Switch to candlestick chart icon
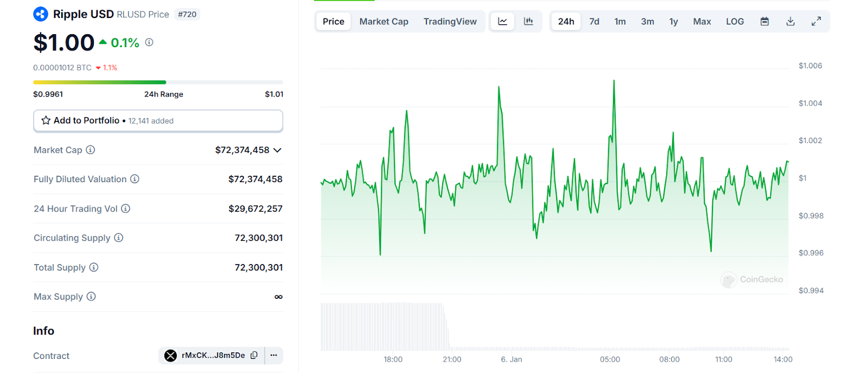The width and height of the screenshot is (868, 373). point(528,22)
